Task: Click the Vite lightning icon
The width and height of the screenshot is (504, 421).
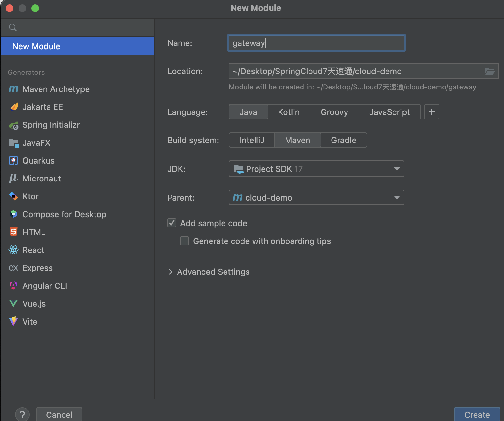Action: coord(13,321)
